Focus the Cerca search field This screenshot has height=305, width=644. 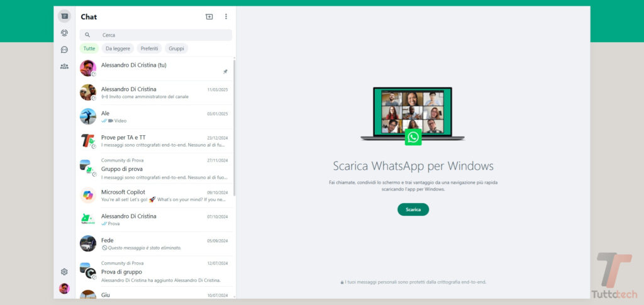click(x=156, y=35)
